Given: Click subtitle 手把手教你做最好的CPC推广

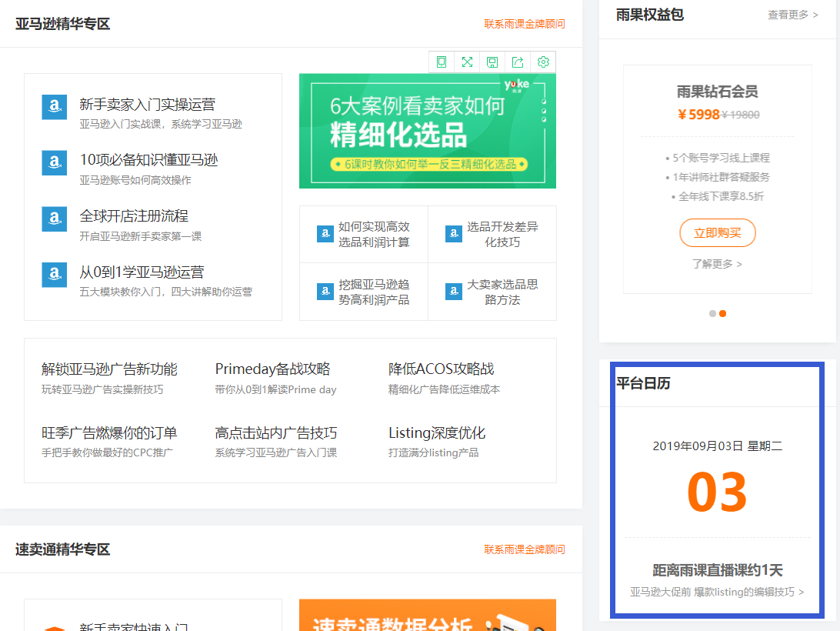Looking at the screenshot, I should (107, 453).
